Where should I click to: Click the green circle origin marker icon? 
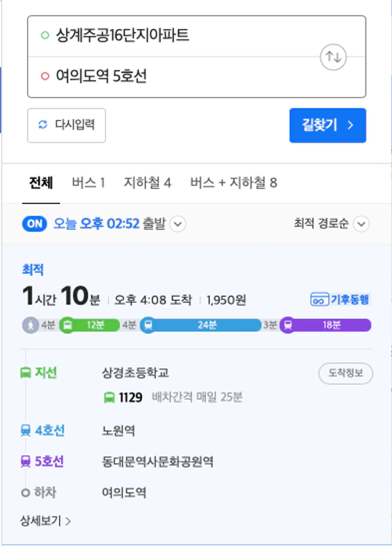(45, 35)
